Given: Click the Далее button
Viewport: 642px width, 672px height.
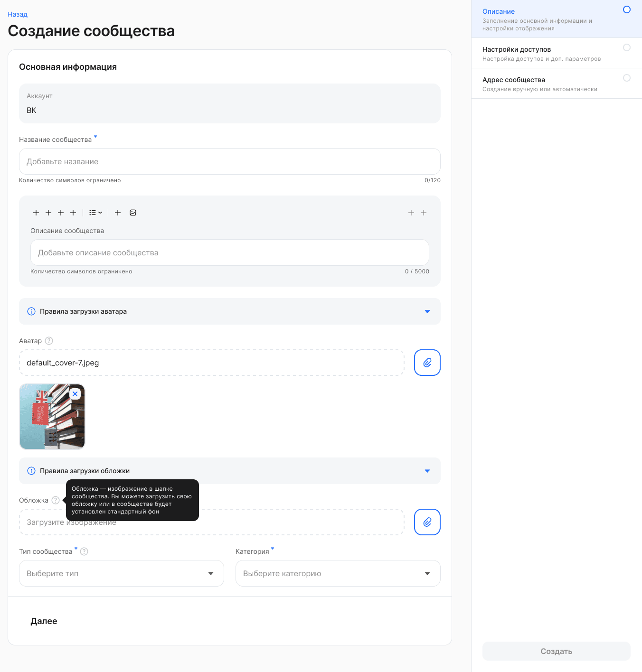Looking at the screenshot, I should point(44,621).
